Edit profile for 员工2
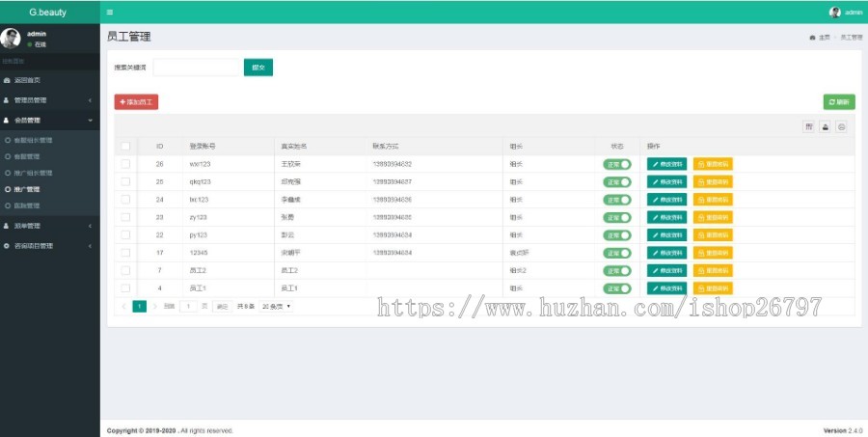This screenshot has height=437, width=868. [667, 270]
